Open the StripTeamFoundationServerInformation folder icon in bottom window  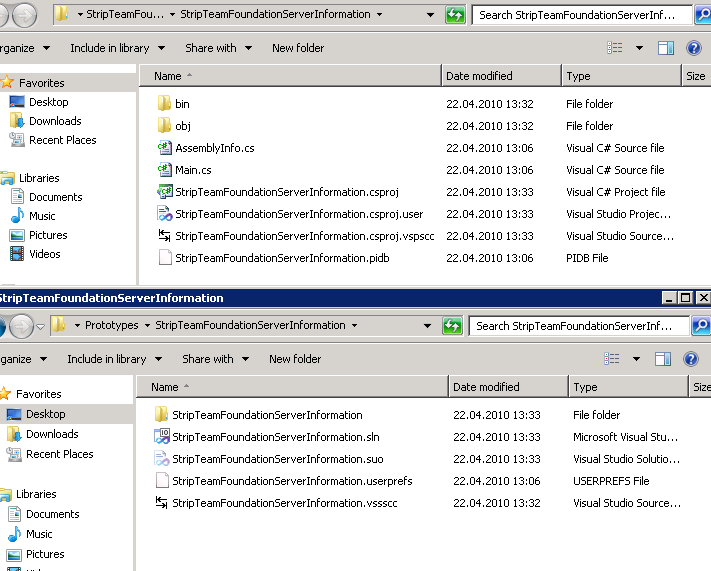(x=161, y=415)
